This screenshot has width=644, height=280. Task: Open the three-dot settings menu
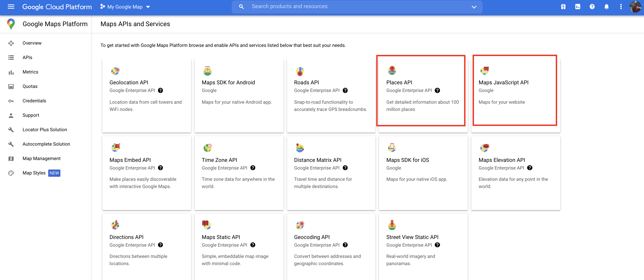[x=621, y=7]
